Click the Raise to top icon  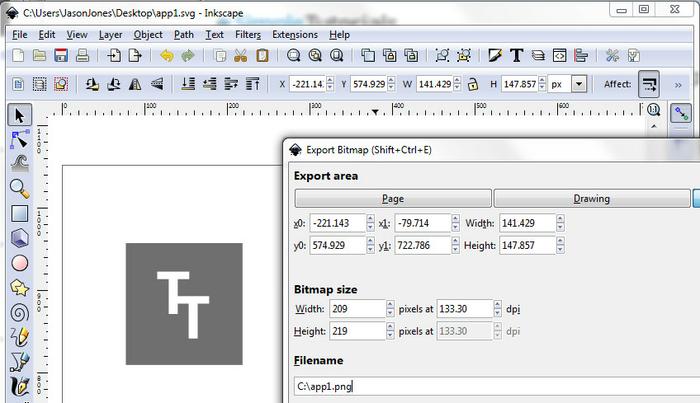click(x=252, y=84)
